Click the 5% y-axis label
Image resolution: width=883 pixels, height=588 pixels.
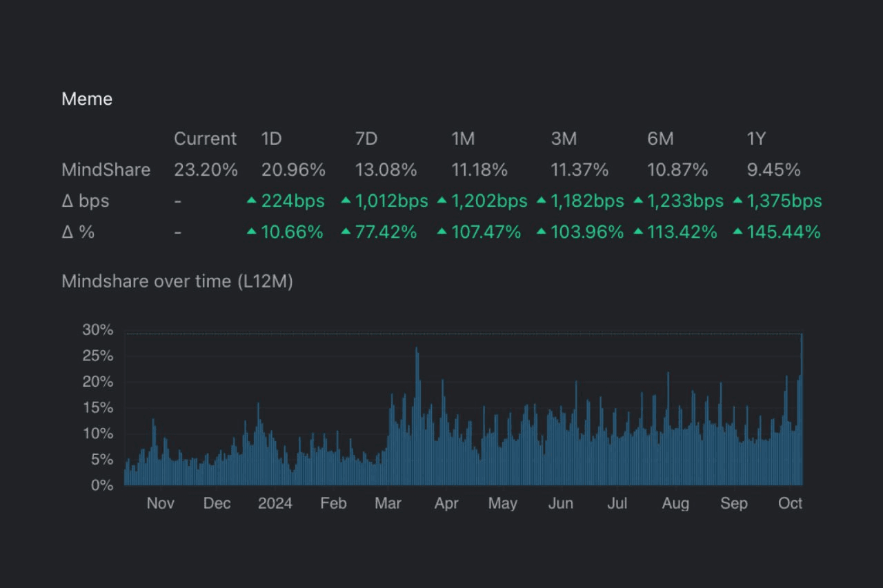tap(102, 459)
